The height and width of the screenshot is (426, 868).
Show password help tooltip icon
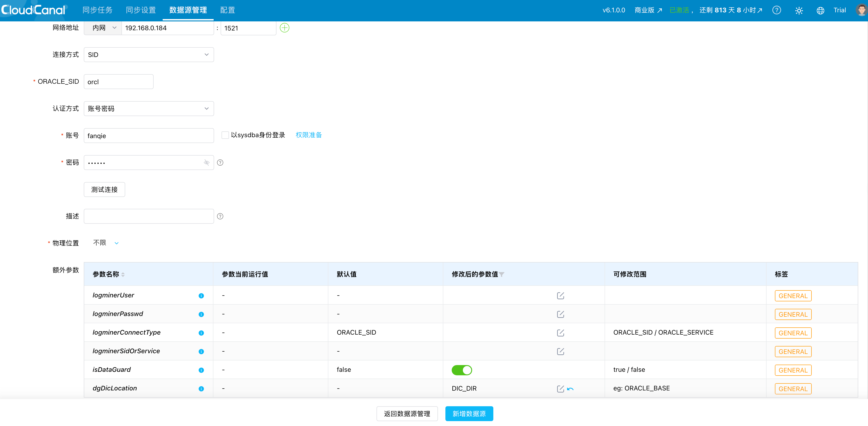tap(220, 163)
